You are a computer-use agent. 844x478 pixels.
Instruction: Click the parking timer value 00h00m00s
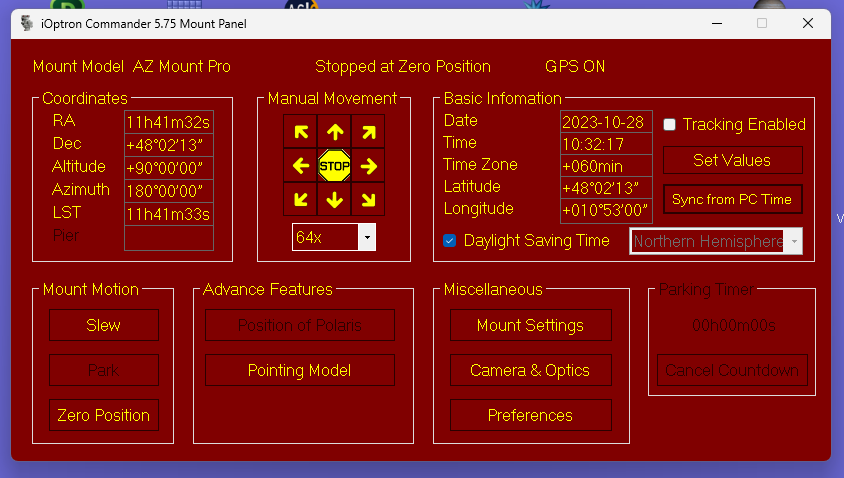(734, 325)
